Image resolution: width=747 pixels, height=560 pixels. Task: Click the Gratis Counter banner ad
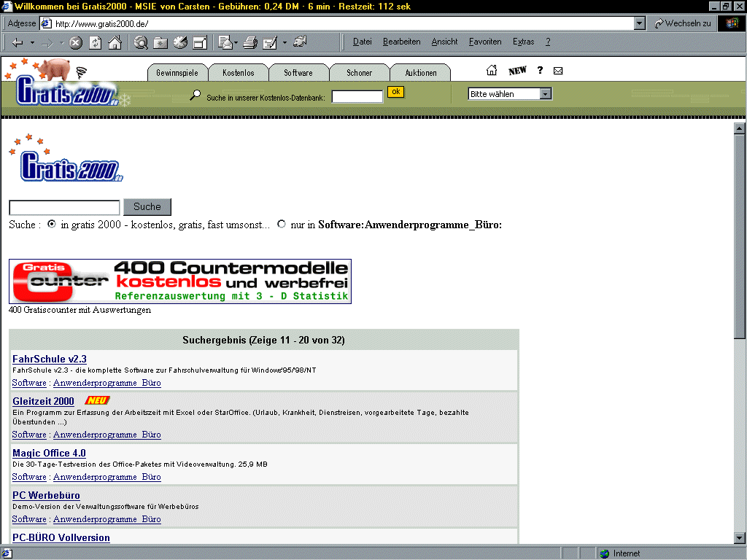[x=180, y=281]
